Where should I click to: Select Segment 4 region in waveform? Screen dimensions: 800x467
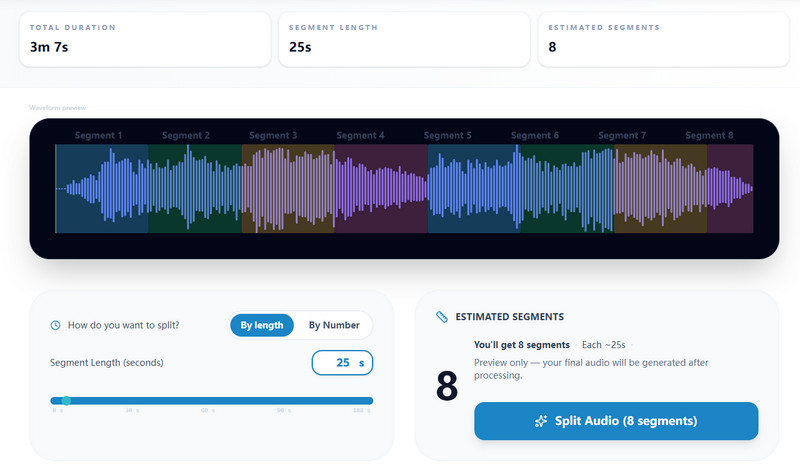point(381,189)
